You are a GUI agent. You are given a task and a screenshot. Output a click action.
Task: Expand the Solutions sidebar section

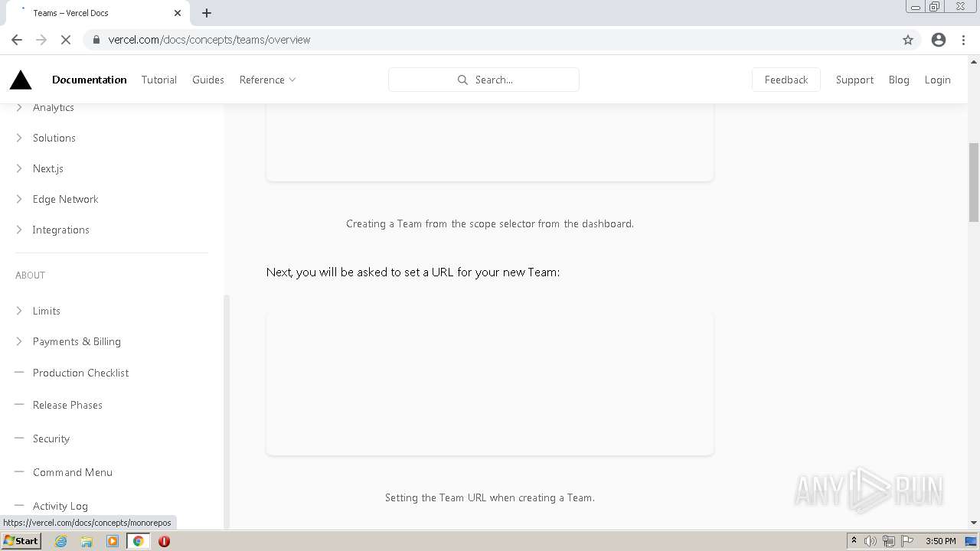pos(19,138)
